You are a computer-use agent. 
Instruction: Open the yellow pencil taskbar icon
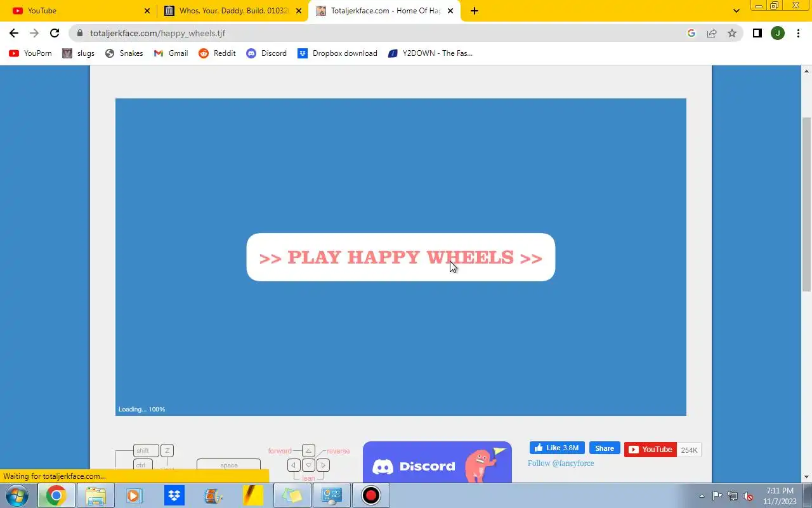[252, 495]
